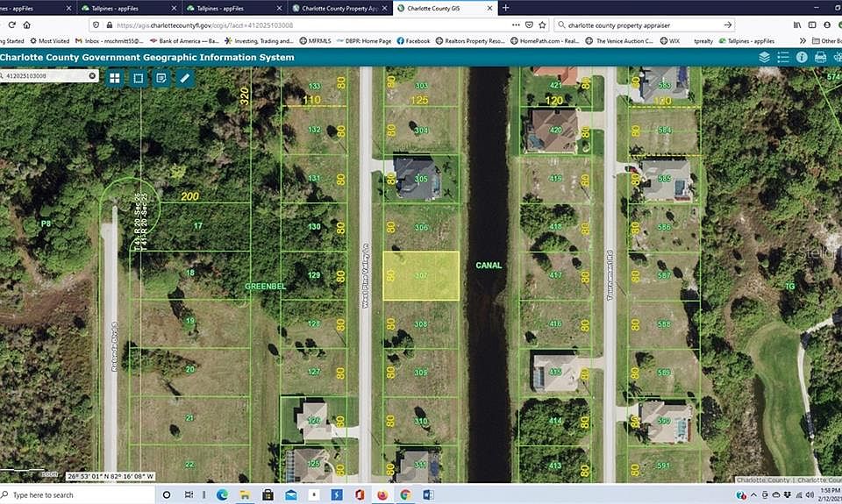Click the CANAL map label
Viewport: 842px width, 504px height.
[489, 266]
